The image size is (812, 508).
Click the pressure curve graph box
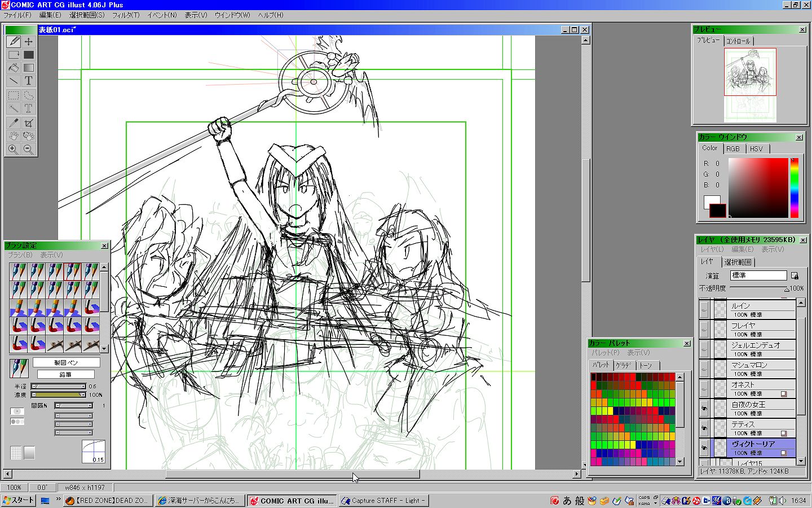coord(94,452)
